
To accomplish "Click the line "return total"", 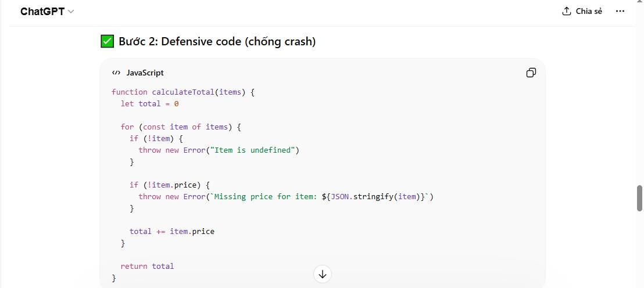I will pyautogui.click(x=147, y=267).
